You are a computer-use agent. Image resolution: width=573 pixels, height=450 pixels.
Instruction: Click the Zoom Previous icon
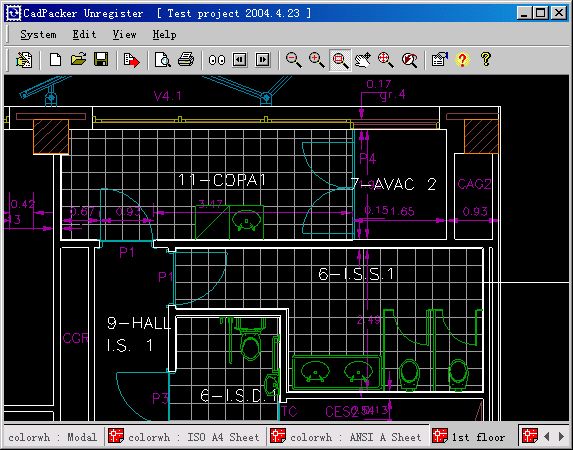pos(409,60)
